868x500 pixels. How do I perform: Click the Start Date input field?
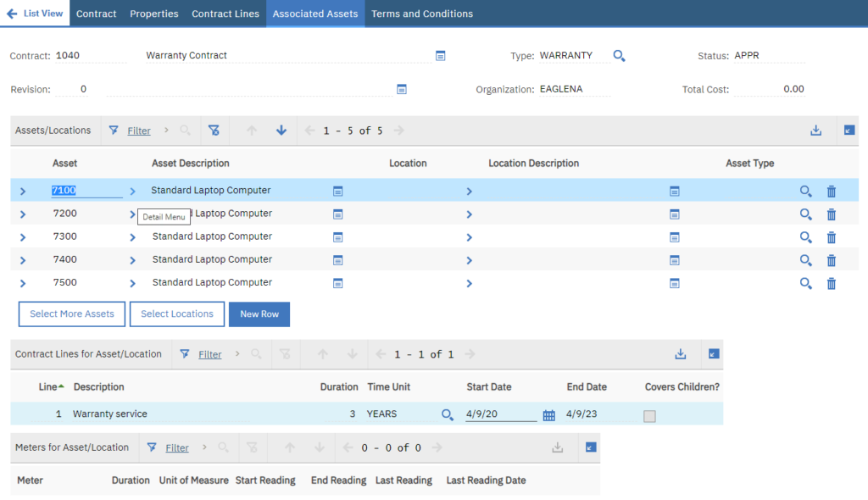click(x=500, y=414)
